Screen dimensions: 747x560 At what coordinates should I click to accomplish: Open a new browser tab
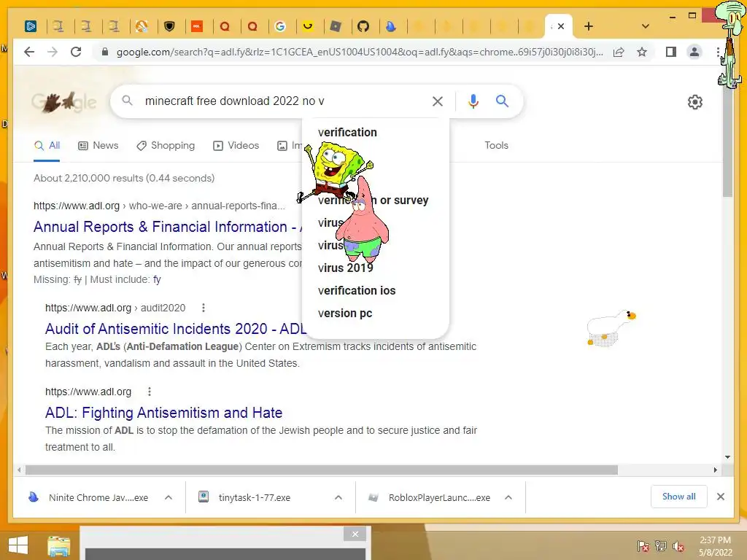589,26
